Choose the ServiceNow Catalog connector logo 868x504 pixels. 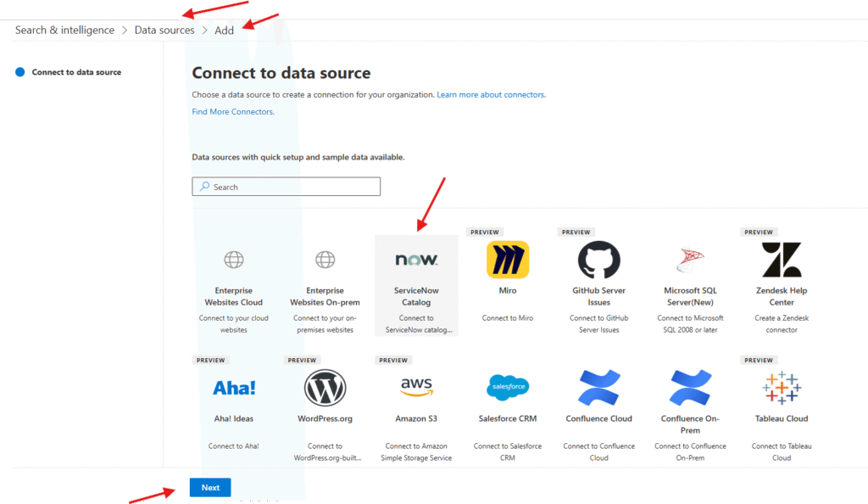[x=416, y=260]
